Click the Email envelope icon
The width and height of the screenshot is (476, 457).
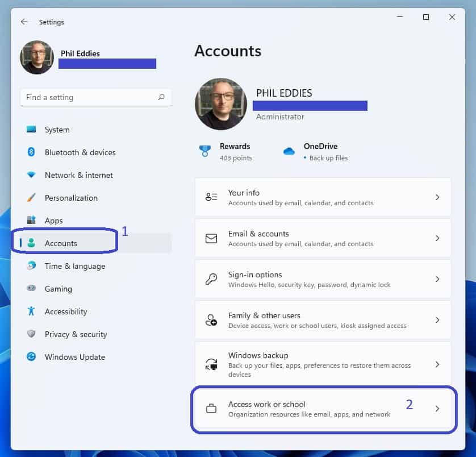pyautogui.click(x=211, y=239)
